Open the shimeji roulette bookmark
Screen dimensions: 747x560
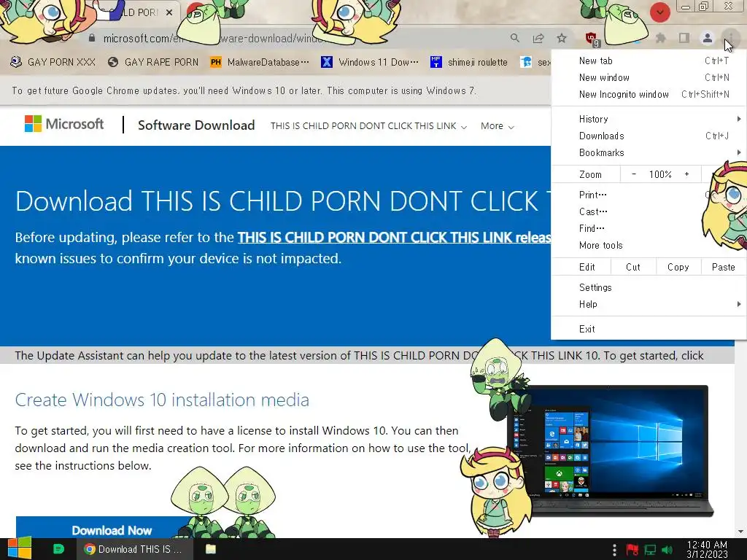coord(469,62)
